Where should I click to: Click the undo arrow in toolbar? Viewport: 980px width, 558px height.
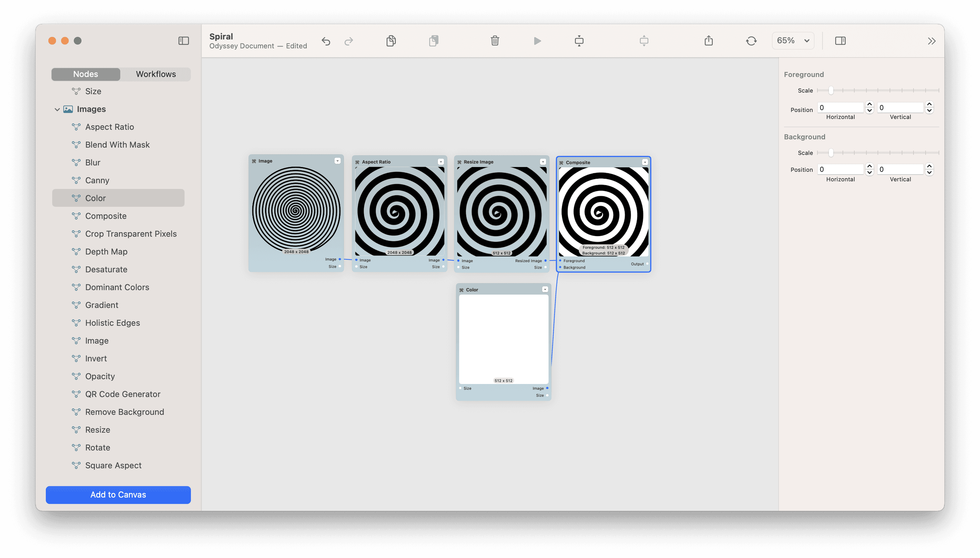click(326, 41)
